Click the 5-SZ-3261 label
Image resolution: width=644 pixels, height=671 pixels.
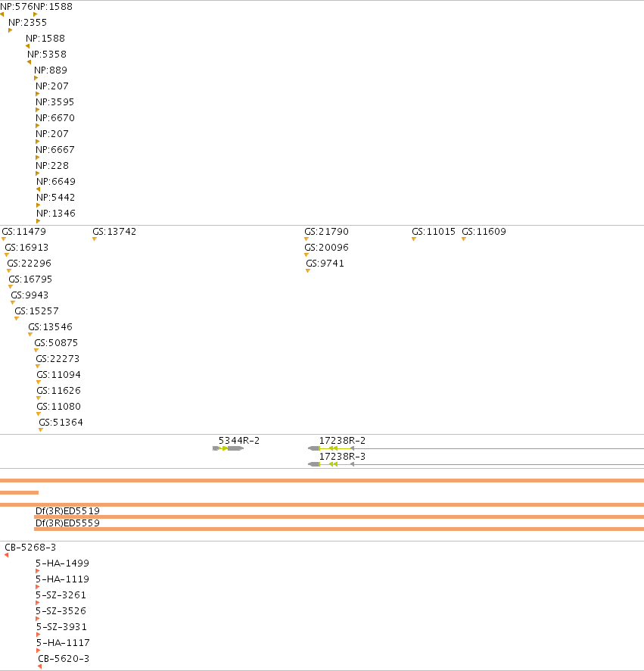[61, 595]
